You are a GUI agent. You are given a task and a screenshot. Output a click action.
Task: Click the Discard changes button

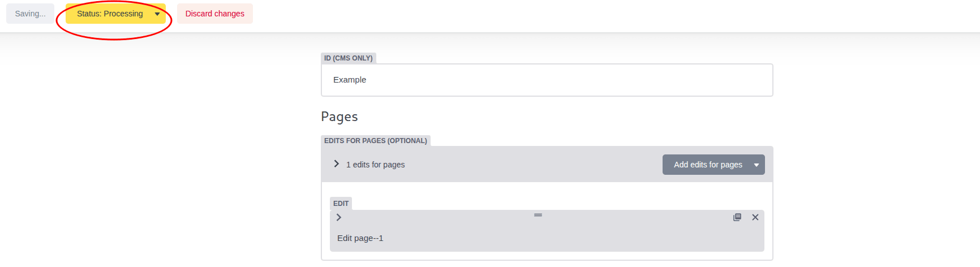pyautogui.click(x=214, y=14)
